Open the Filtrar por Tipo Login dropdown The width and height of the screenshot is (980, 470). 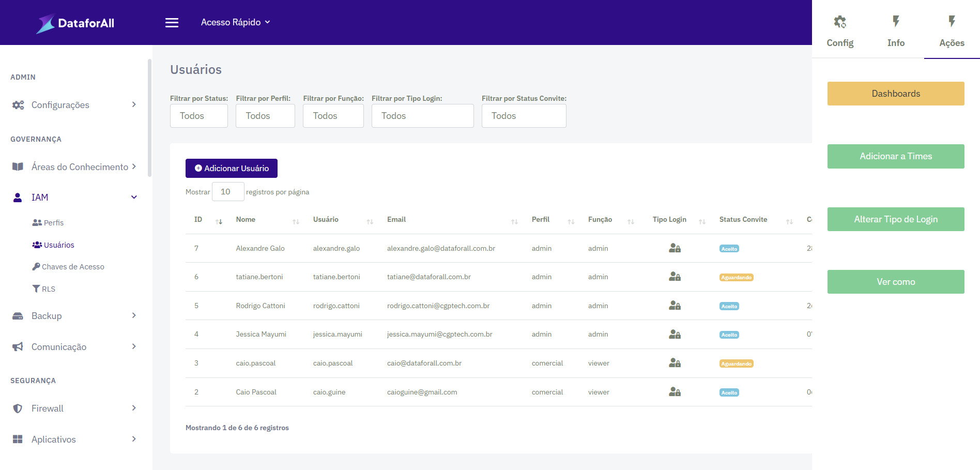422,116
